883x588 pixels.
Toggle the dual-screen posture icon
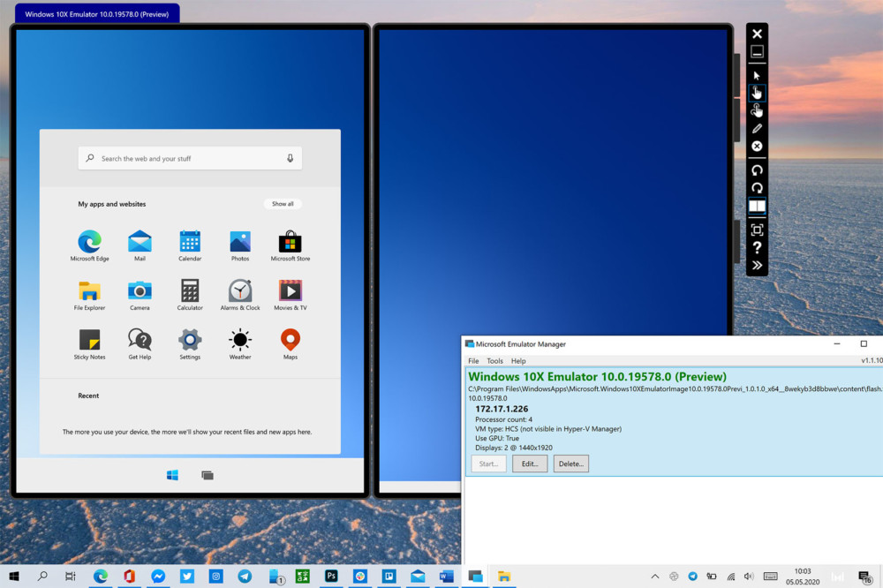(x=757, y=206)
